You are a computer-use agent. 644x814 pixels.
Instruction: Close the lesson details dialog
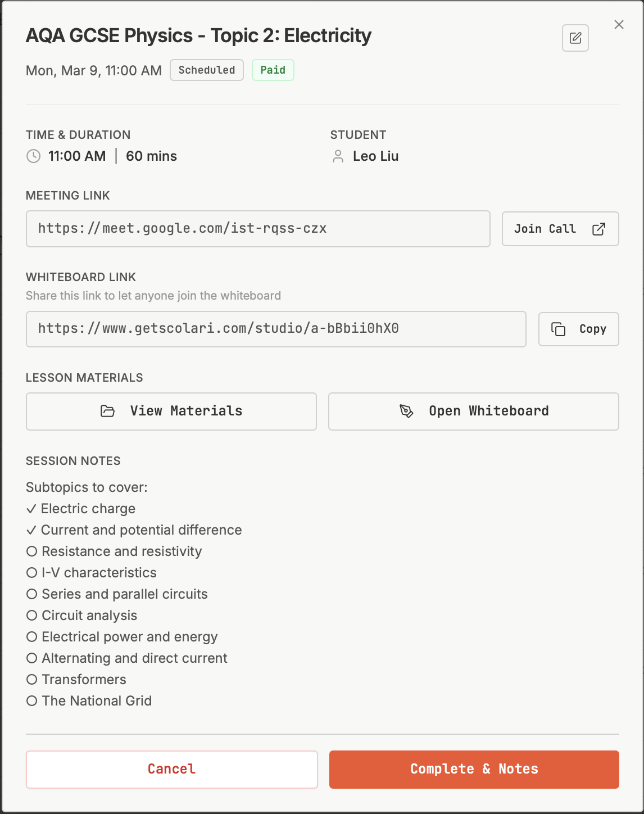619,25
